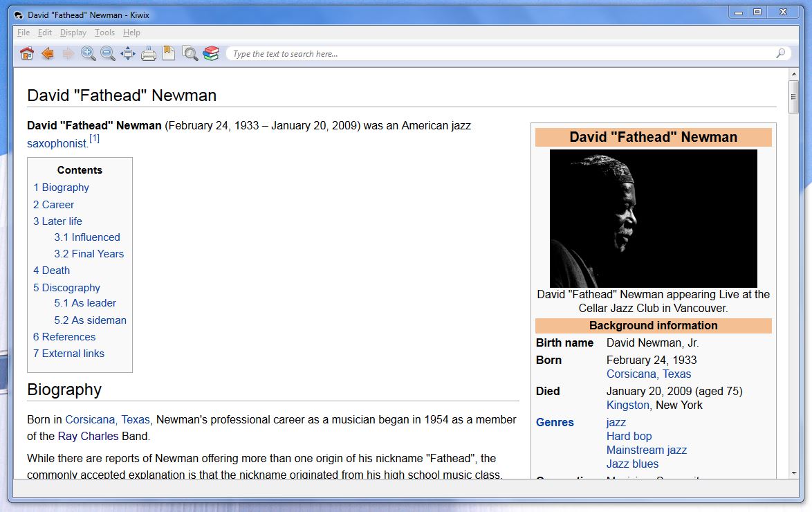Maximize the Kiwix window
Image resolution: width=812 pixels, height=512 pixels.
pyautogui.click(x=757, y=12)
